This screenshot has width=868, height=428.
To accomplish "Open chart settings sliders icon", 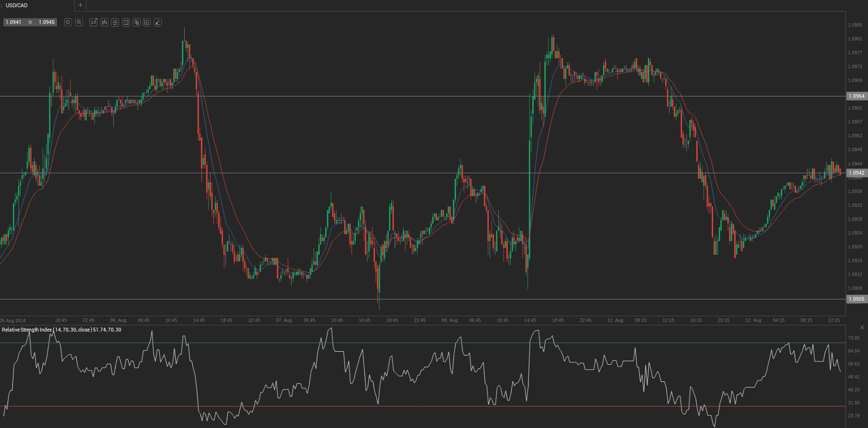I will (x=115, y=23).
